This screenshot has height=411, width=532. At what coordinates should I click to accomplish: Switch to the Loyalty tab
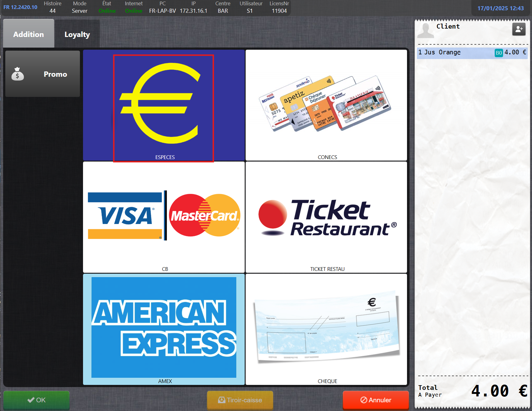pyautogui.click(x=77, y=34)
